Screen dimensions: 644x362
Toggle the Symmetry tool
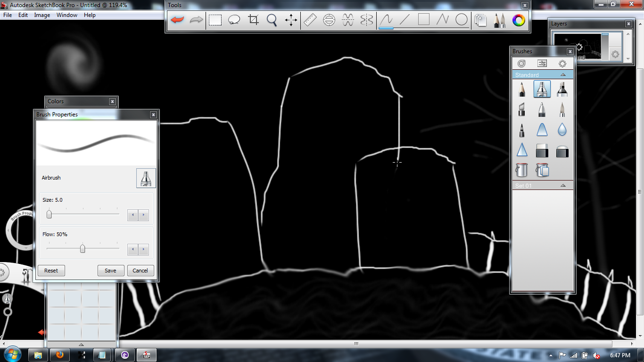[367, 20]
